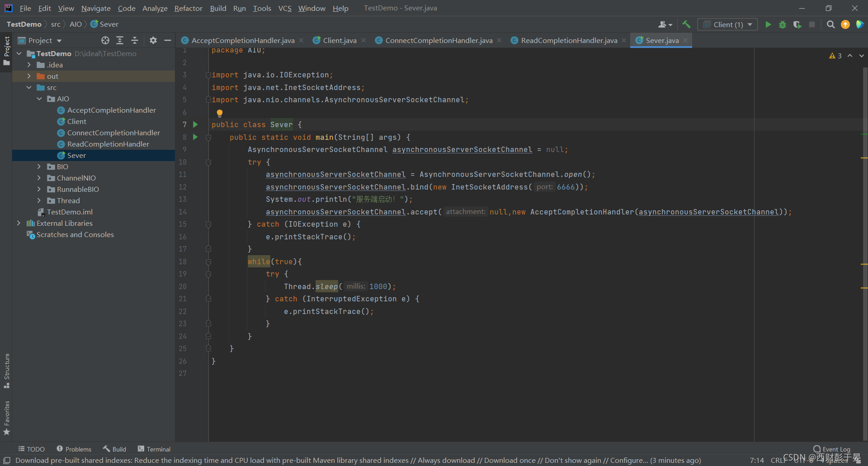Screen dimensions: 868x466
Task: Toggle the Event Log window
Action: point(831,449)
